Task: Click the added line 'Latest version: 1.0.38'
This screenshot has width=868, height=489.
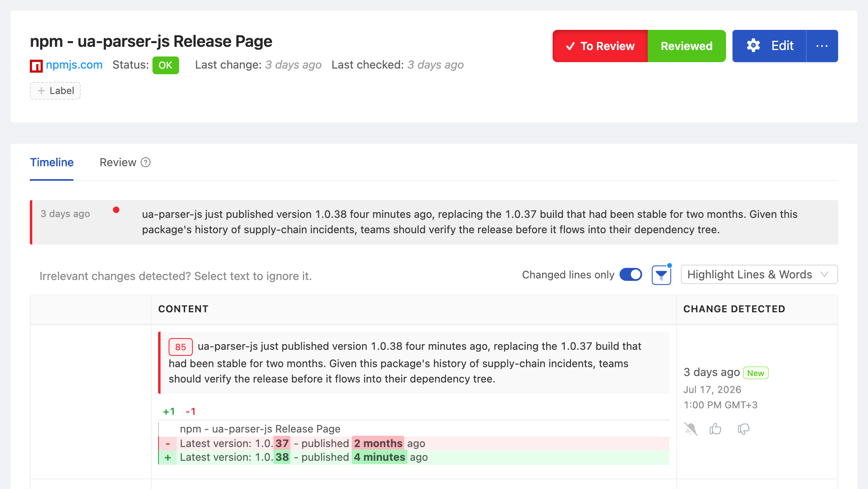Action: (414, 458)
